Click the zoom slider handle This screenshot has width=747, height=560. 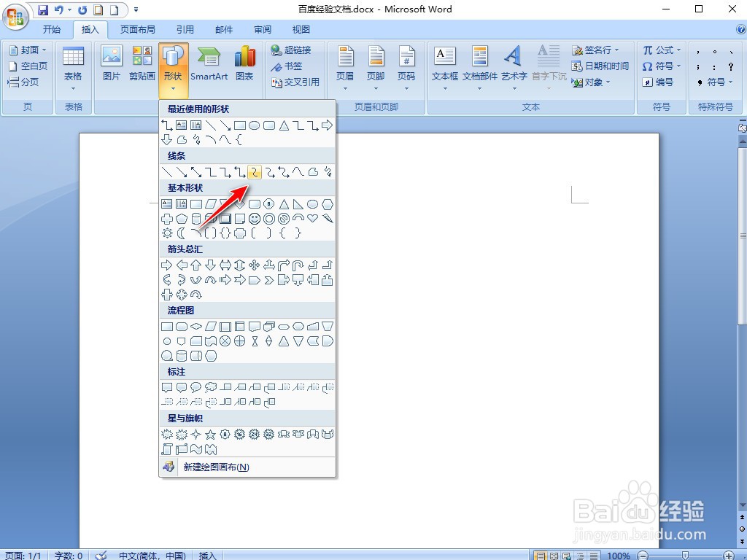pos(685,555)
